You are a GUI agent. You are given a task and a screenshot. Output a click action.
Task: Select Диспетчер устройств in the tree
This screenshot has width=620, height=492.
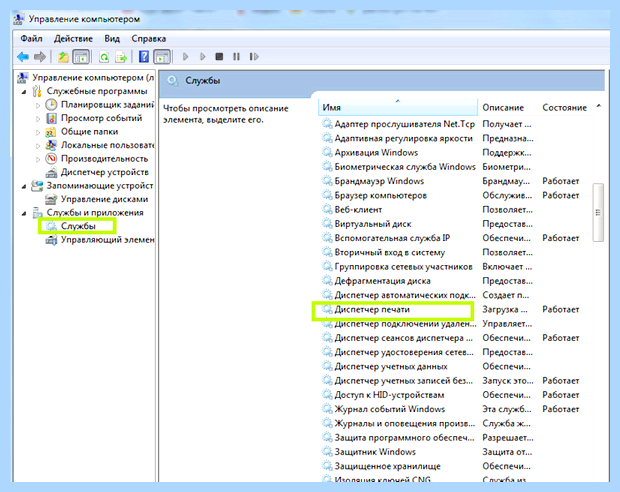(x=105, y=172)
